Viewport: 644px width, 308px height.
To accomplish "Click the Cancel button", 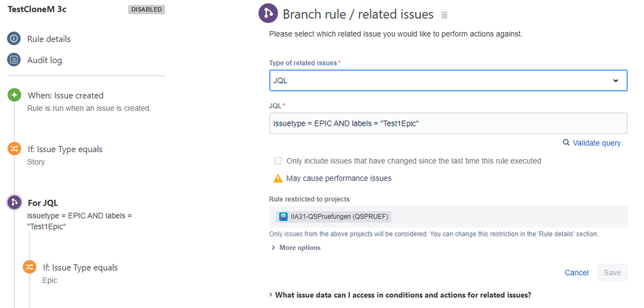I will [576, 273].
